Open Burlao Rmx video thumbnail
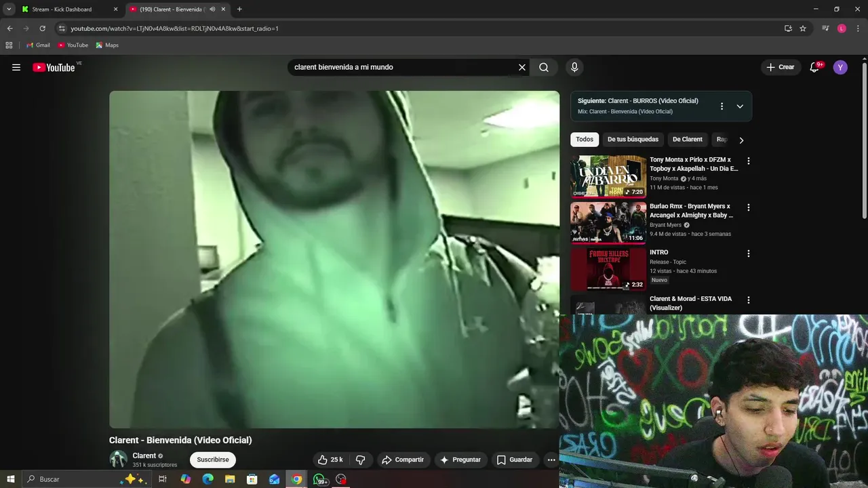The image size is (868, 488). tap(608, 222)
